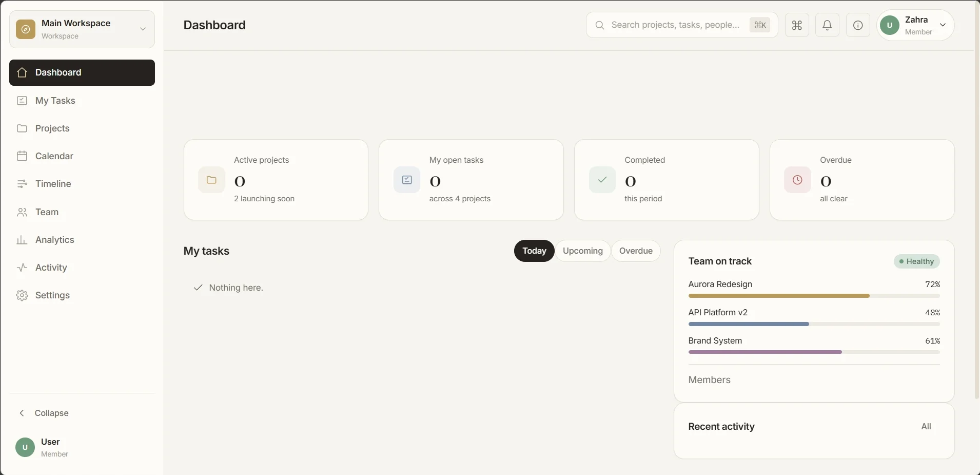Click the compass workspace logo icon

[26, 29]
